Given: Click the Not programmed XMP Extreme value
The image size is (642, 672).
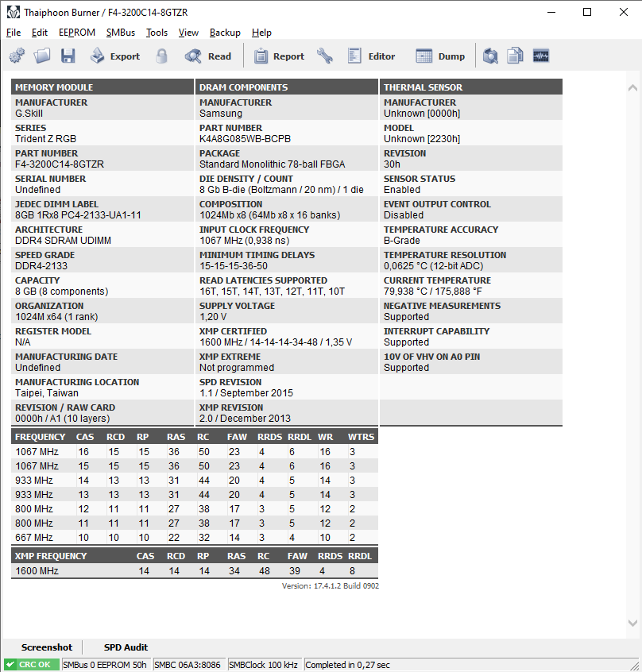Looking at the screenshot, I should (237, 368).
